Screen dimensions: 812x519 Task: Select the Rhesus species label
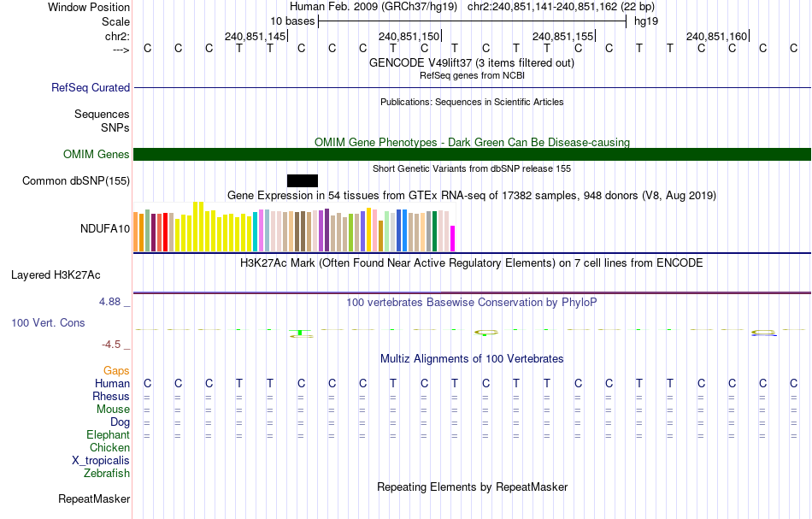point(111,397)
